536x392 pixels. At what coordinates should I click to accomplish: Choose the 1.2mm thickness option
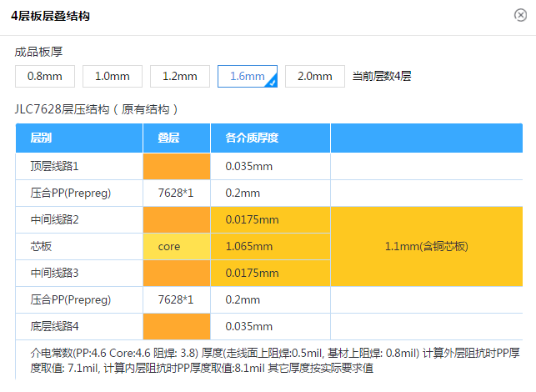180,76
